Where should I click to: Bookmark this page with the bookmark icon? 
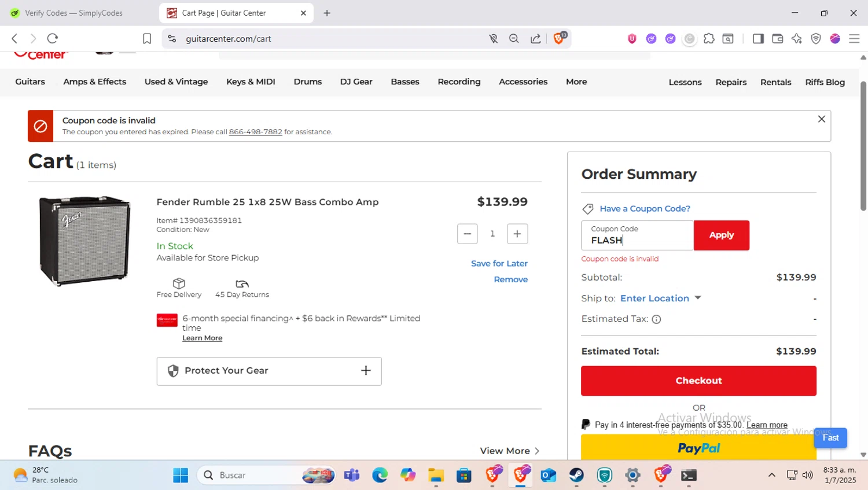click(147, 39)
